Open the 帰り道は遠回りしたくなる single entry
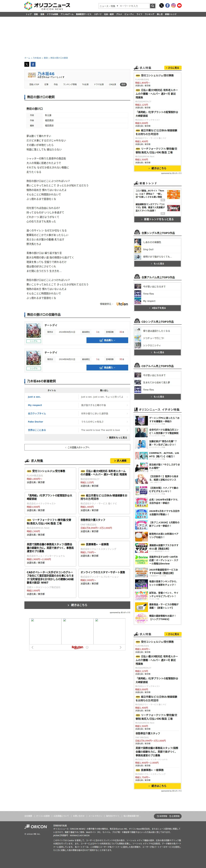Screen dimensions: 206x868 pos(157,331)
